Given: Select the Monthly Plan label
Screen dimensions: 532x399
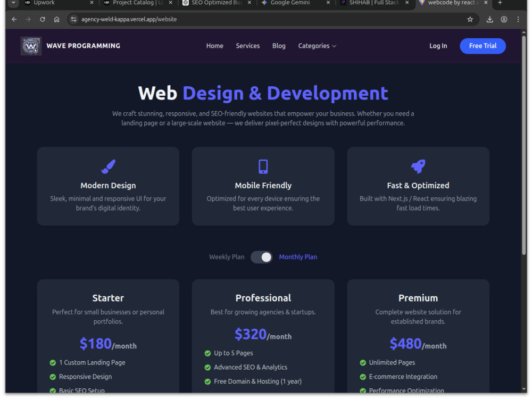Looking at the screenshot, I should click(298, 257).
